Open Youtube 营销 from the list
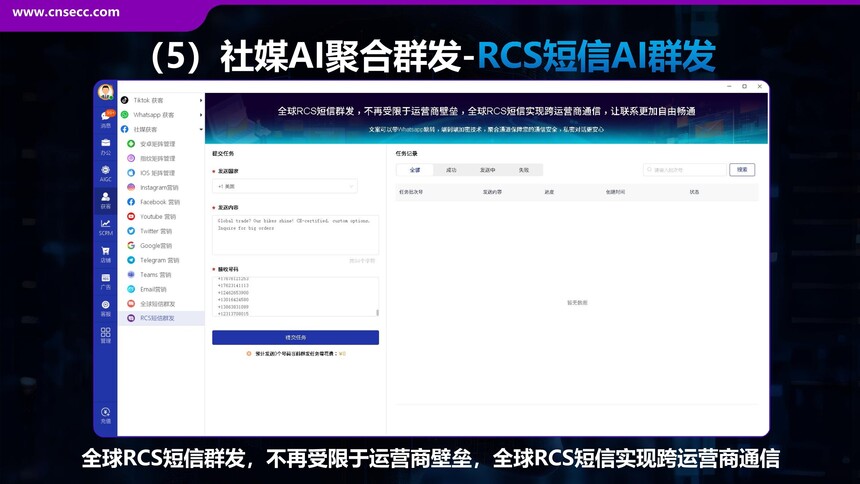Screen dimensions: 860x484 coord(158,216)
